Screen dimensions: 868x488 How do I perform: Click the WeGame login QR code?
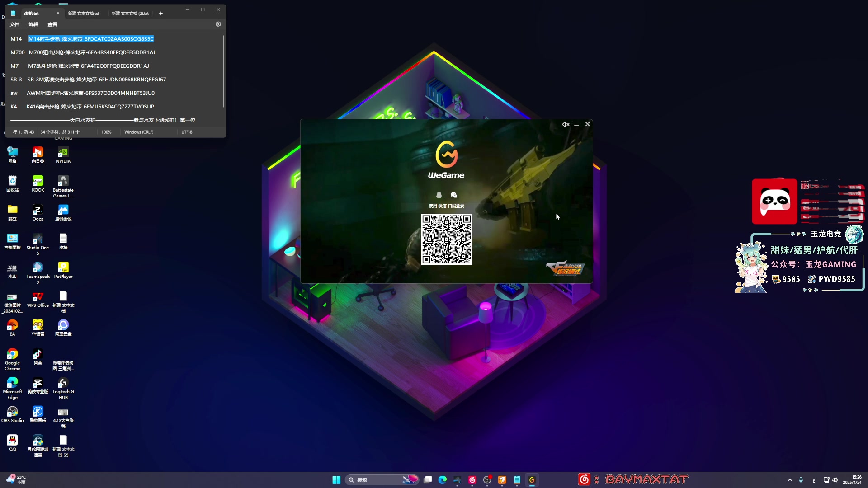click(x=446, y=239)
